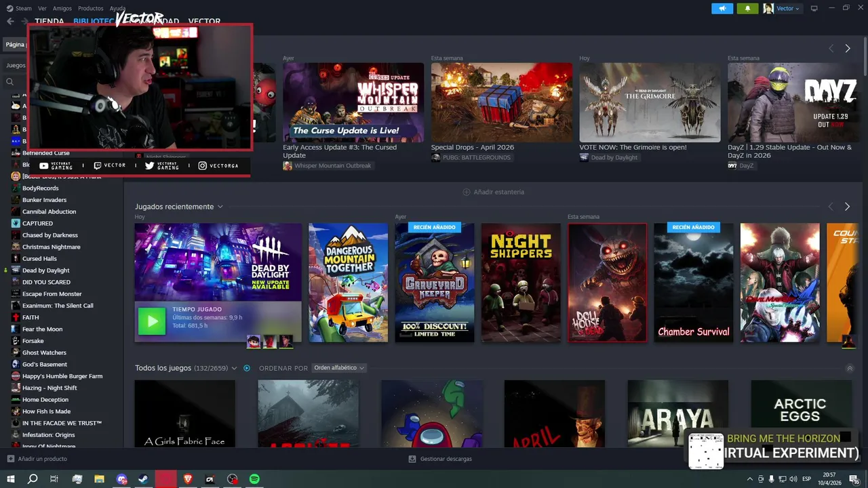Screen dimensions: 868x488
Task: Open the Orden alfabético sort dropdown
Action: tap(338, 368)
